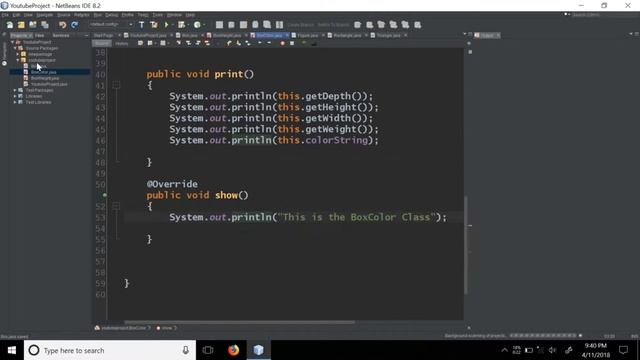Image resolution: width=640 pixels, height=360 pixels.
Task: Open the Navigate menu
Action: click(45, 15)
